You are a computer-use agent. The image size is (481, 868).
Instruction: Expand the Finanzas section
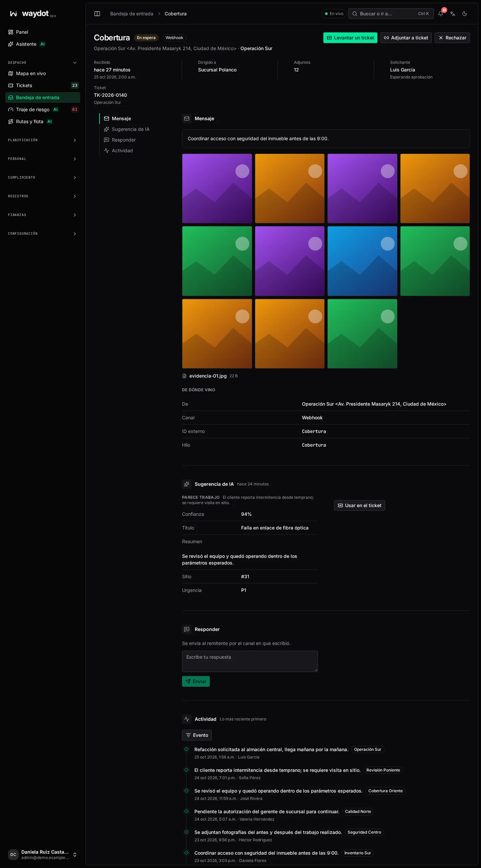tap(43, 215)
